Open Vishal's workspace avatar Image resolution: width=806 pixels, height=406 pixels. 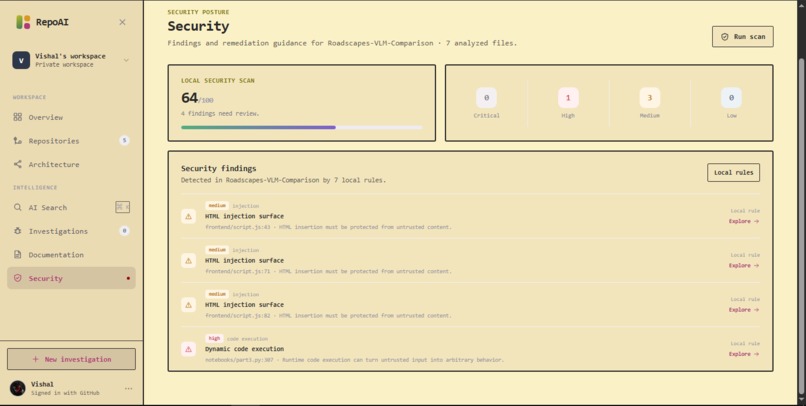coord(21,60)
